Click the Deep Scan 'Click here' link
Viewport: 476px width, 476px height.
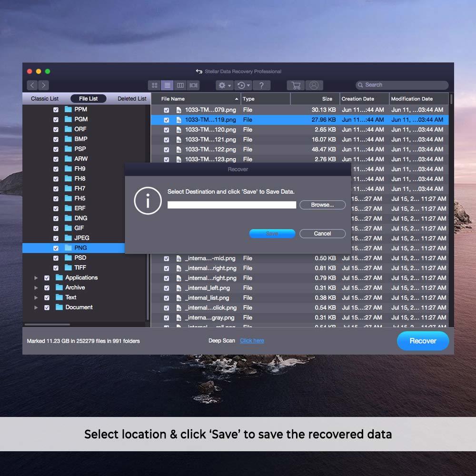point(252,341)
